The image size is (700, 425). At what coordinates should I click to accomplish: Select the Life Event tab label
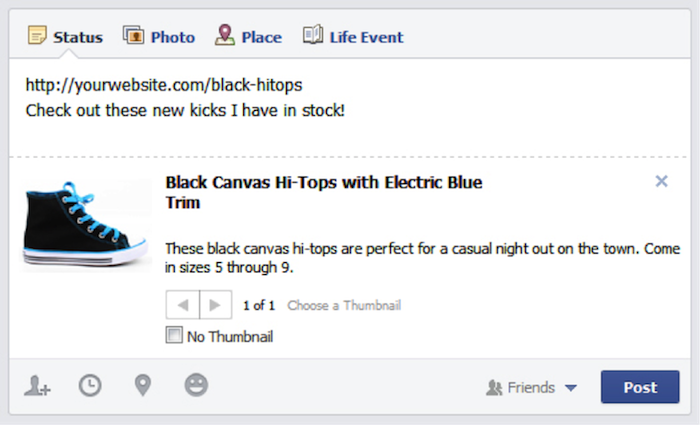(367, 38)
